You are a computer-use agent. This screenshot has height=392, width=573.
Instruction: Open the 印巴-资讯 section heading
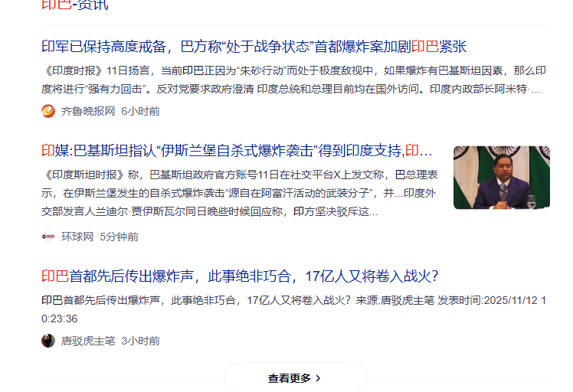tap(75, 5)
